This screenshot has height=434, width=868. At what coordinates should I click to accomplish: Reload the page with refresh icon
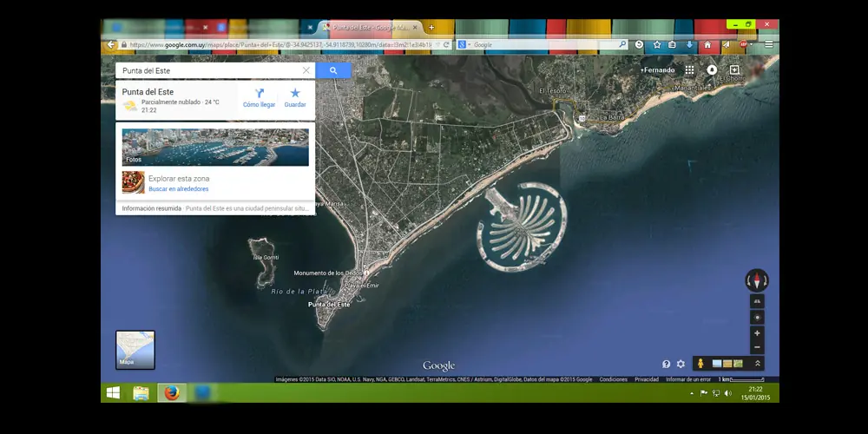(x=446, y=45)
